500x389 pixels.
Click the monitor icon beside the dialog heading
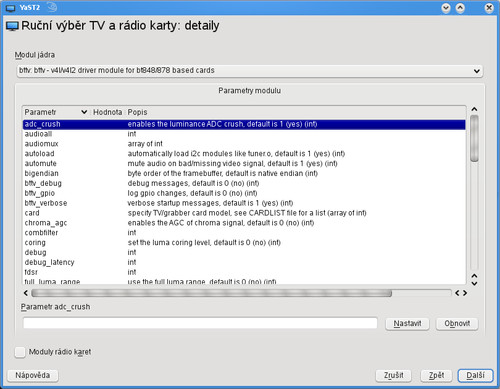(x=12, y=26)
